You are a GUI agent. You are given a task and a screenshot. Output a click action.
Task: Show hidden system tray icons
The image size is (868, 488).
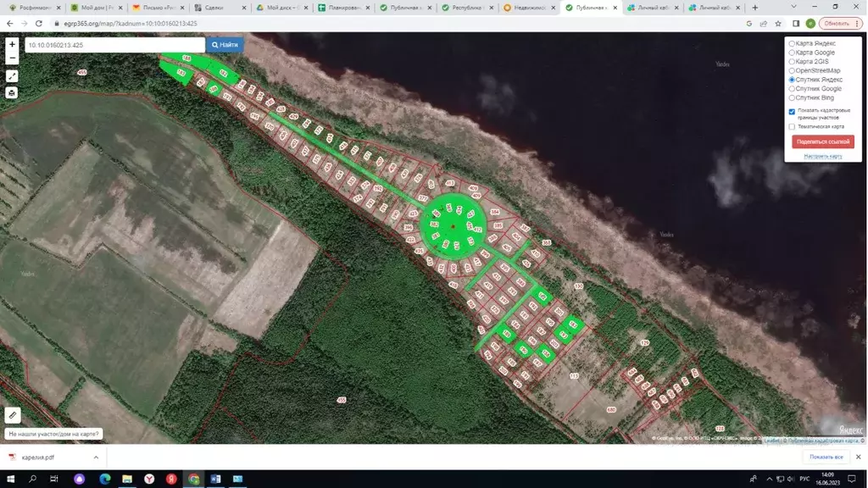click(x=769, y=479)
